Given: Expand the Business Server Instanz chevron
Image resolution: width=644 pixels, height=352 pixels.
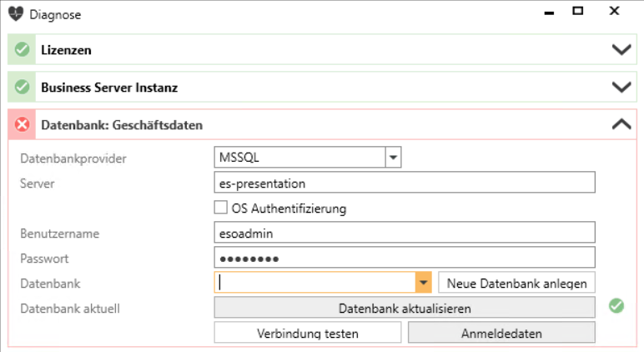Looking at the screenshot, I should 621,87.
